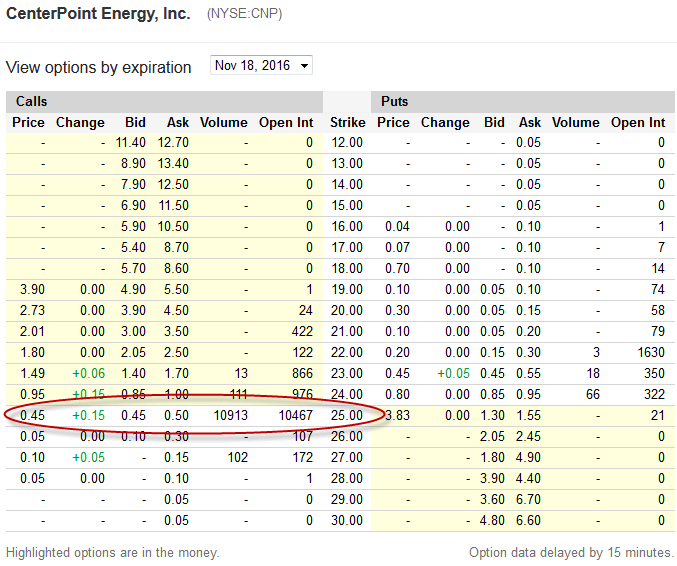Click call open interest 10467
The image size is (677, 566).
(x=295, y=415)
